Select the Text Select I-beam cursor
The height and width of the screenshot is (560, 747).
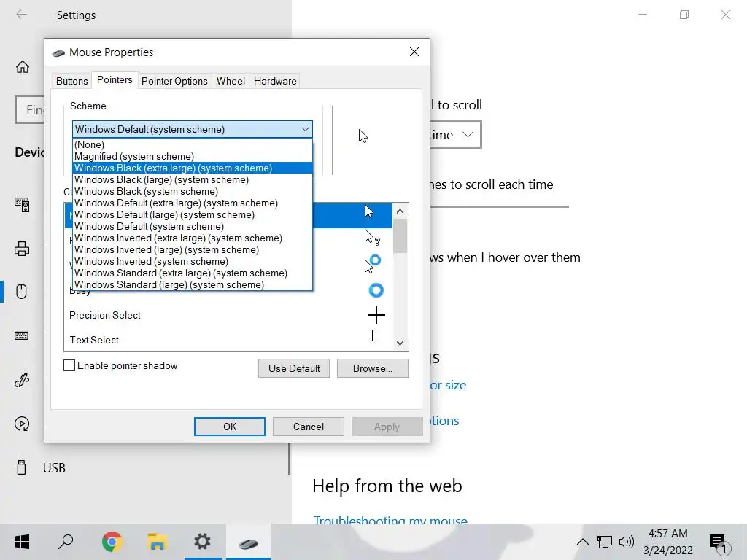[372, 335]
